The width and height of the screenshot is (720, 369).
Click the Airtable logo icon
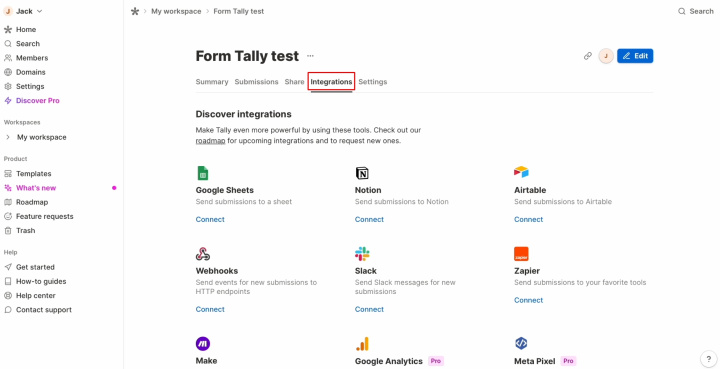[521, 172]
